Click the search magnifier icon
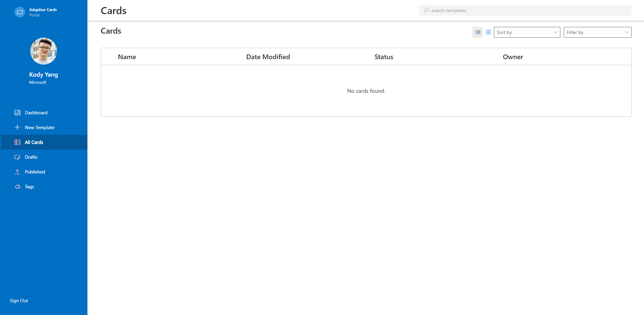Screen dimensions: 644x315 tap(426, 10)
